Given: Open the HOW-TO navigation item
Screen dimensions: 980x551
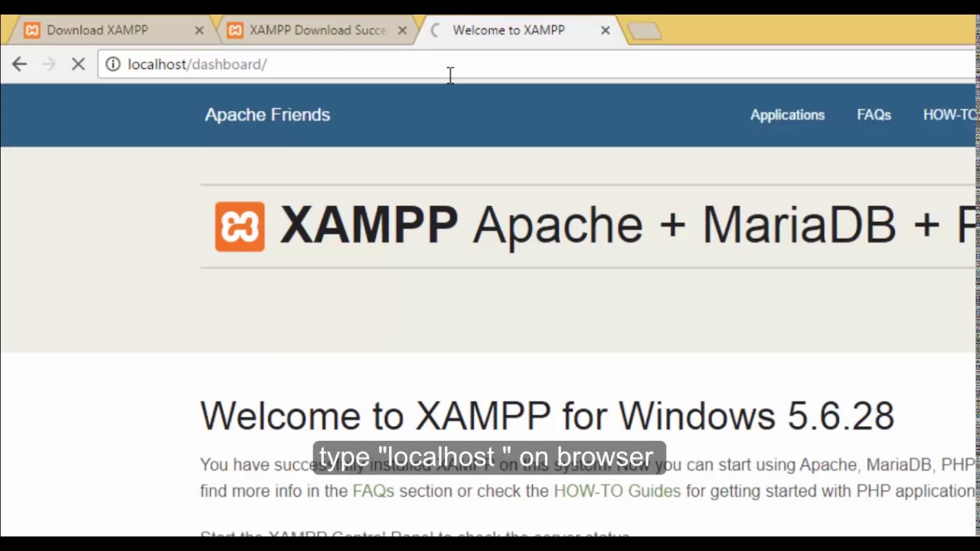Looking at the screenshot, I should click(x=949, y=115).
